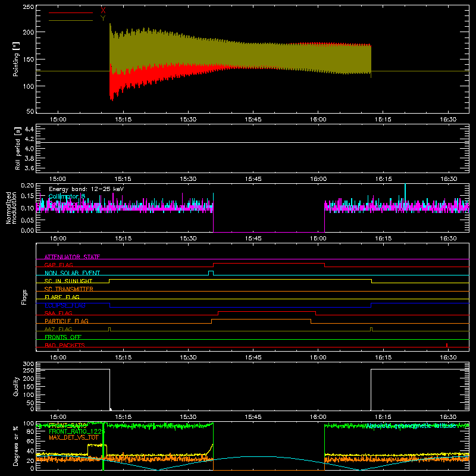This screenshot has height=476, width=476.
Task: Click the Degrees or % axis title
Action: tap(15, 446)
